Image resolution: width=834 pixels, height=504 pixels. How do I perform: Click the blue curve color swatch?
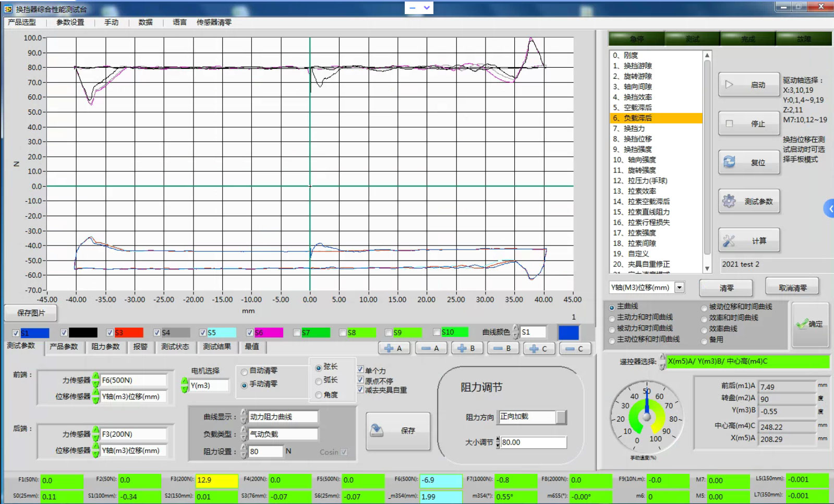[569, 333]
